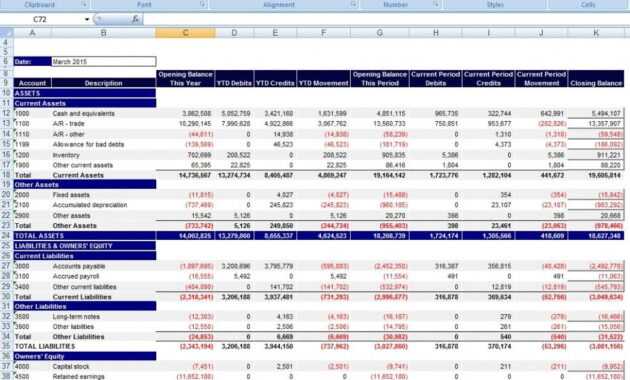The image size is (630, 380).
Task: Click the Select All corner of the grid
Action: pos(6,33)
